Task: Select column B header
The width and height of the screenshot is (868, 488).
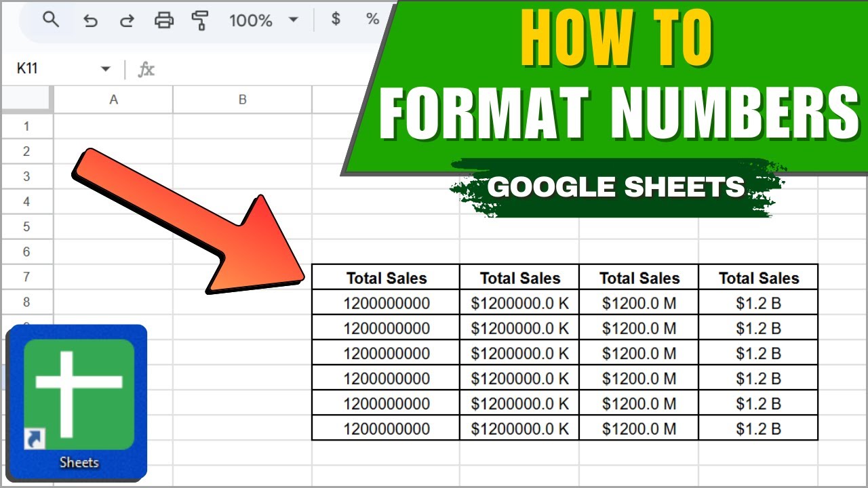Action: [x=243, y=100]
